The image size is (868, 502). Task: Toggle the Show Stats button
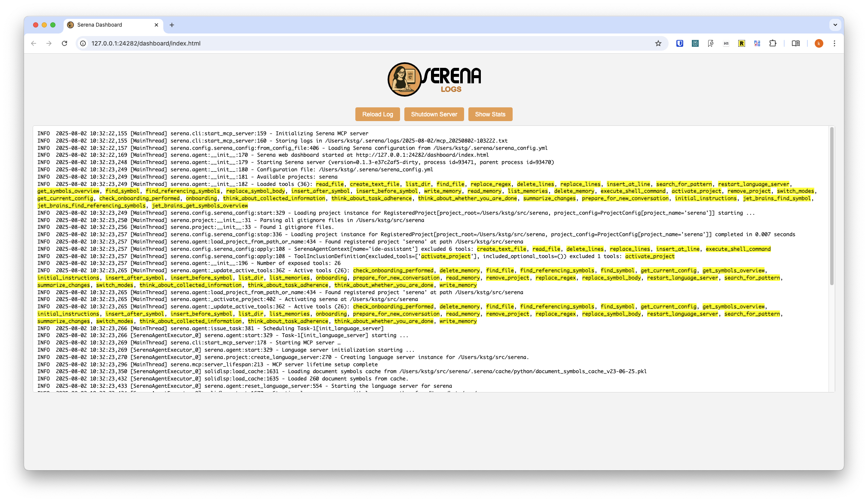click(490, 114)
